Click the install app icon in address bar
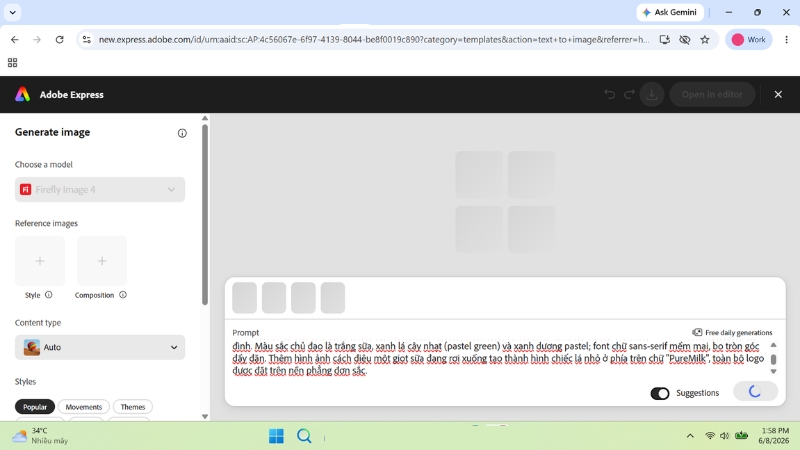800x450 pixels. (664, 39)
